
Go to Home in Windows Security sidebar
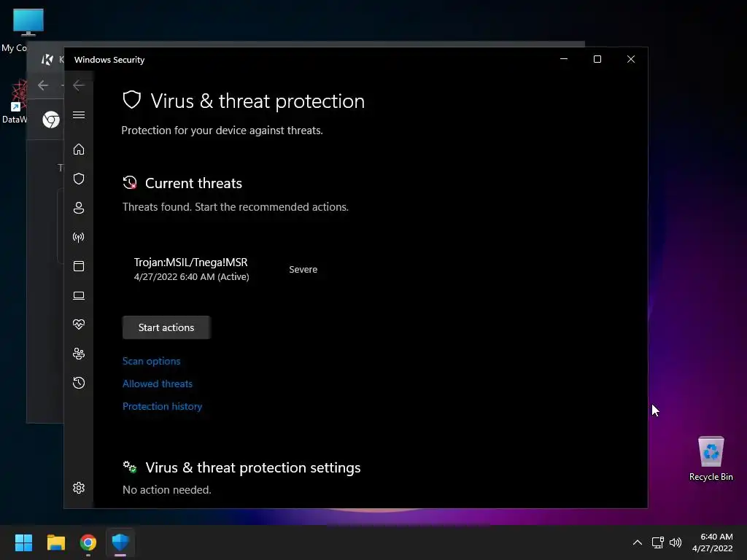point(79,149)
